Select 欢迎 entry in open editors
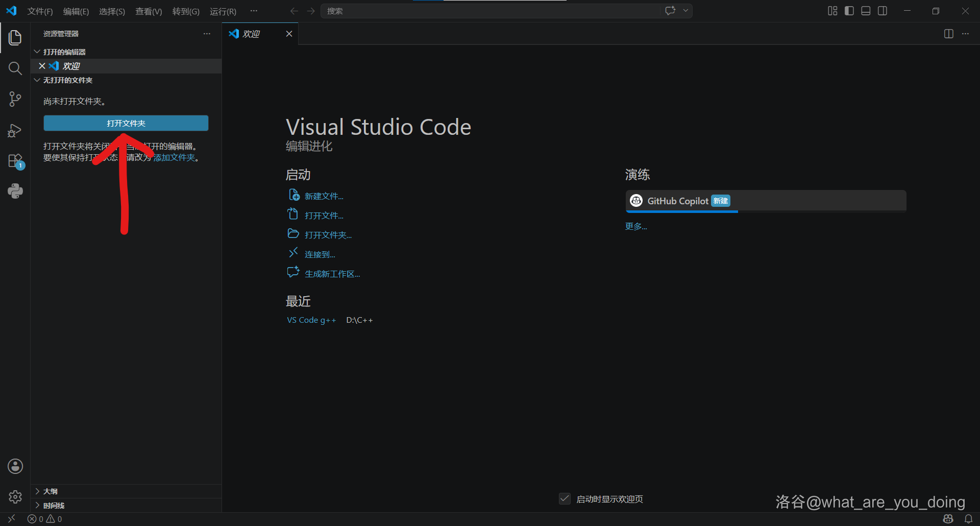Screen dimensions: 980x526 click(126, 66)
